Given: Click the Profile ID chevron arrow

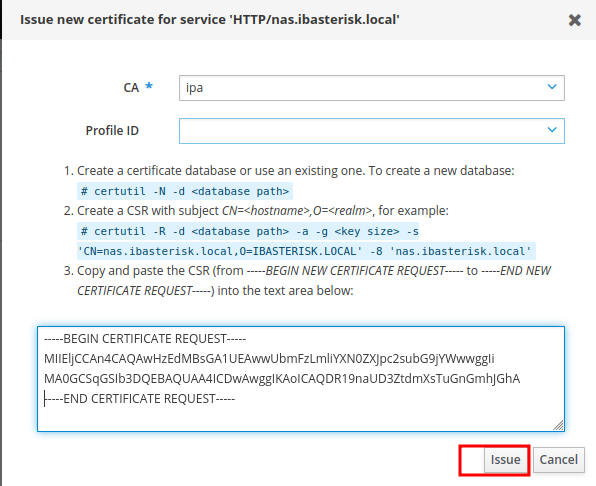Looking at the screenshot, I should [552, 130].
